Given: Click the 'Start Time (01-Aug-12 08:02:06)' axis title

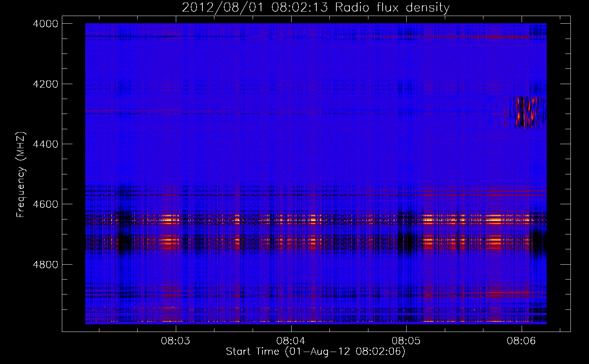Looking at the screenshot, I should point(316,352).
